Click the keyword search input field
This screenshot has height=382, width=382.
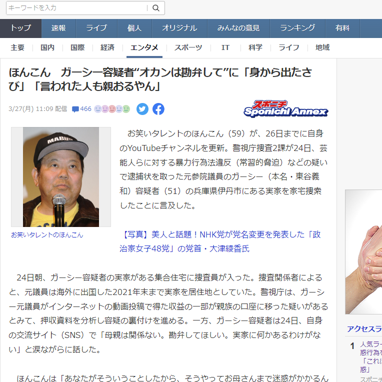pyautogui.click(x=77, y=8)
